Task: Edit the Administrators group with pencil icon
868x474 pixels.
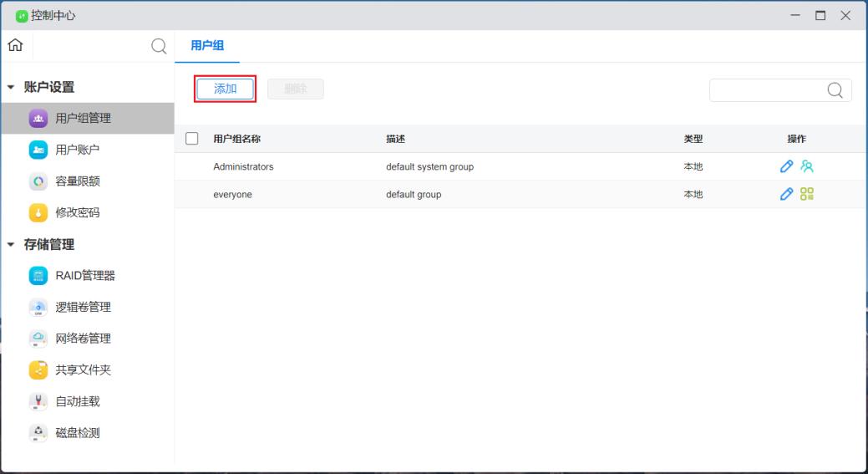Action: [x=786, y=166]
